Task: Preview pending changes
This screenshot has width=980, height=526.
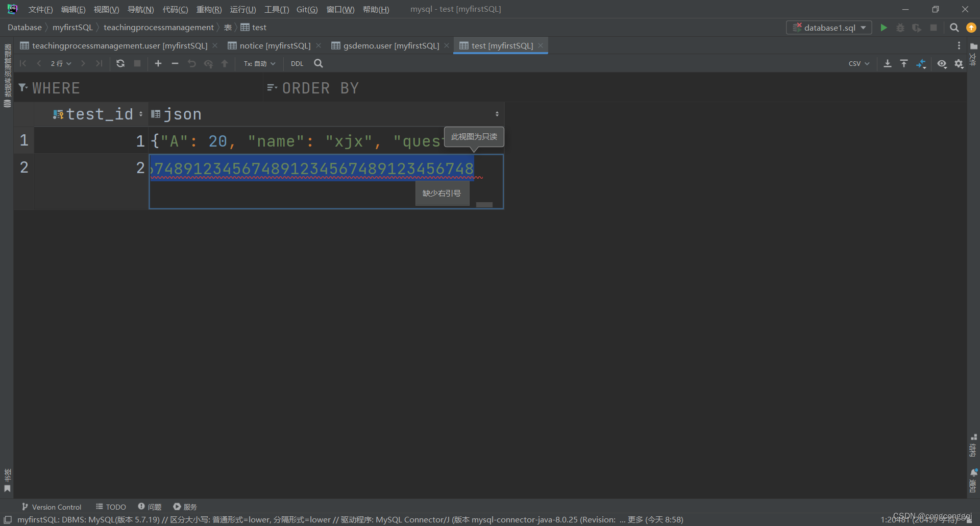Action: [x=208, y=63]
